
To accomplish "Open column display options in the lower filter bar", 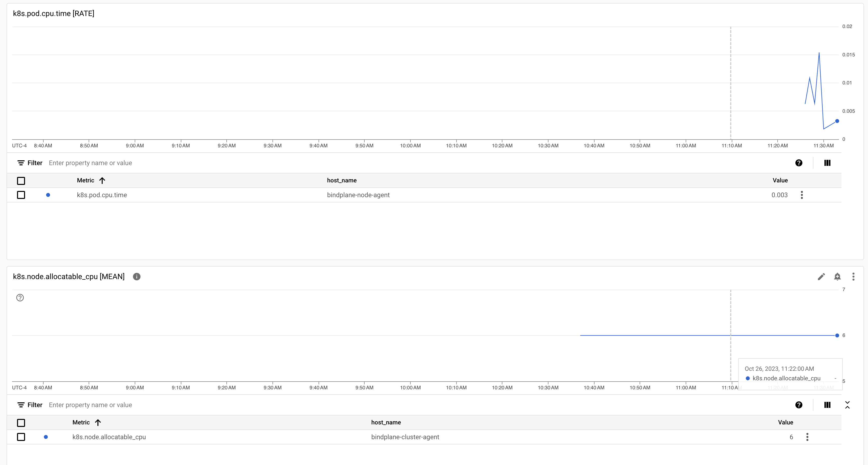I will (x=827, y=405).
